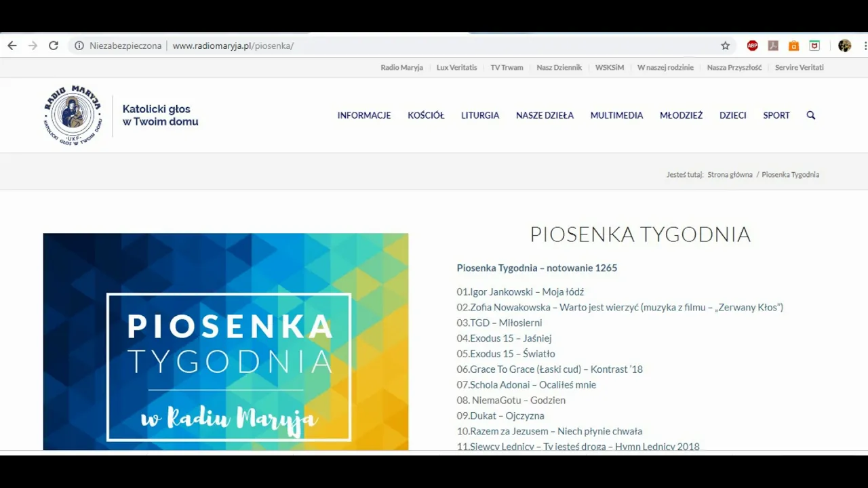Open the Chrome profile avatar
This screenshot has width=868, height=488.
[x=844, y=45]
